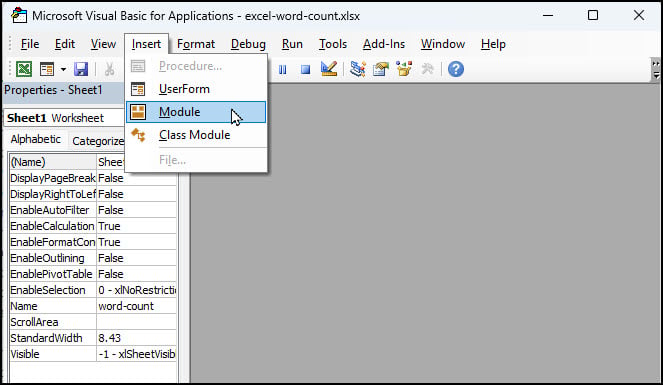Click the StandardWidth value 8.43

click(x=137, y=339)
